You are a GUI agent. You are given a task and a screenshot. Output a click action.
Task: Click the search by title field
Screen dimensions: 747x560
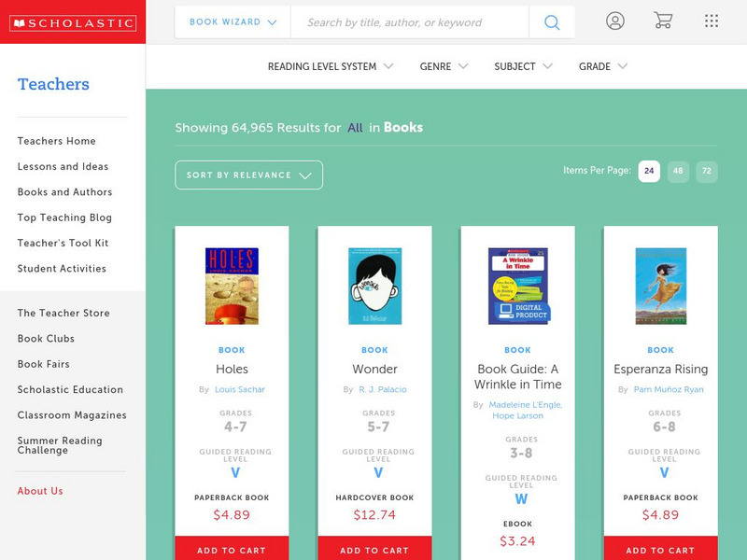[410, 21]
